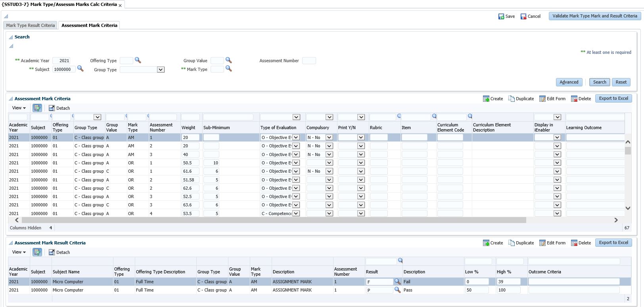Screen dimensions: 644x307
Task: Switch to Mark Type Result Criteria tab
Action: 31,25
